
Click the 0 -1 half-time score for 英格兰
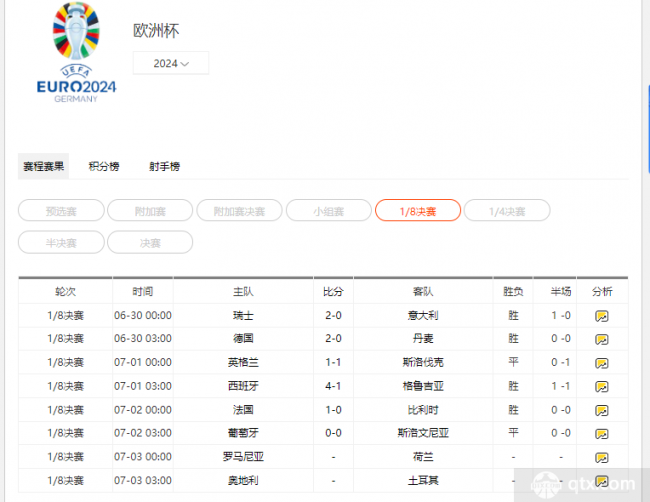point(561,362)
